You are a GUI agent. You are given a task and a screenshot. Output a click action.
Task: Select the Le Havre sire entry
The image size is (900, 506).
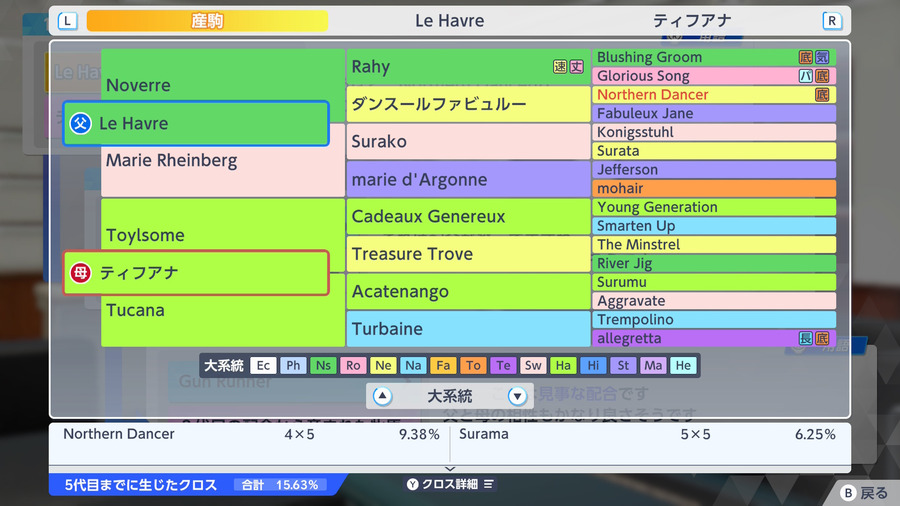(x=196, y=123)
